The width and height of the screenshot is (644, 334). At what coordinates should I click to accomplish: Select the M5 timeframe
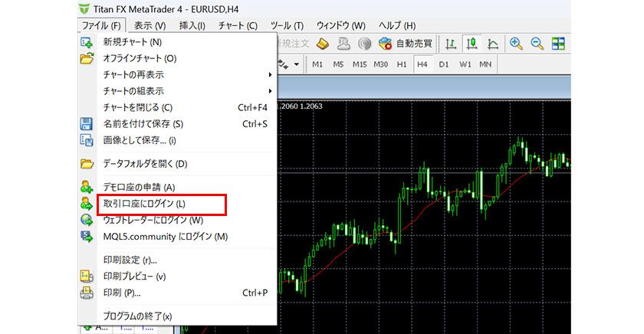(338, 64)
